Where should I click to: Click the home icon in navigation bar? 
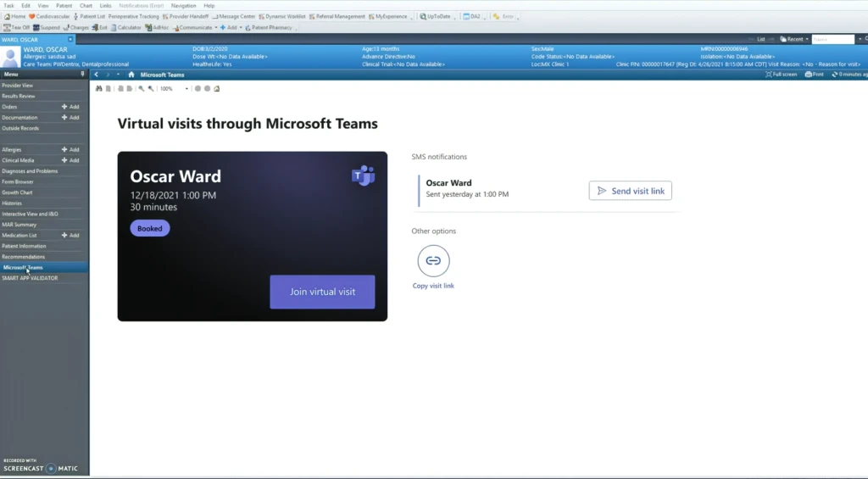pos(131,75)
